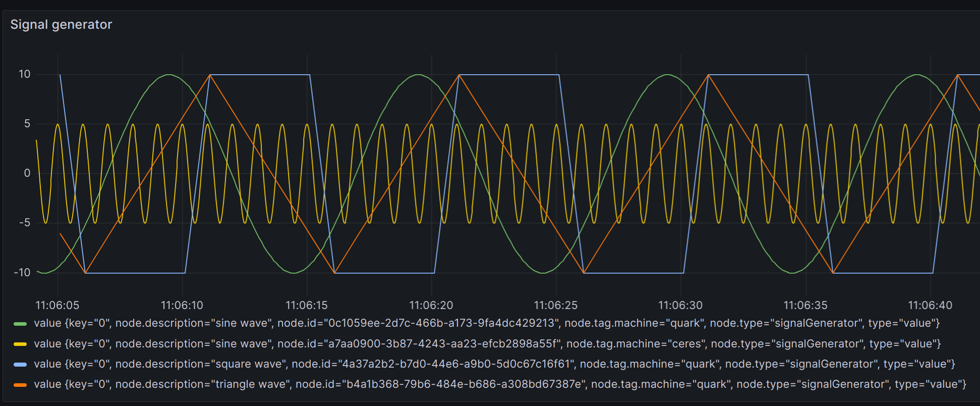This screenshot has height=406, width=980.
Task: Click yellow swatch for ceres sine wave
Action: pos(20,344)
